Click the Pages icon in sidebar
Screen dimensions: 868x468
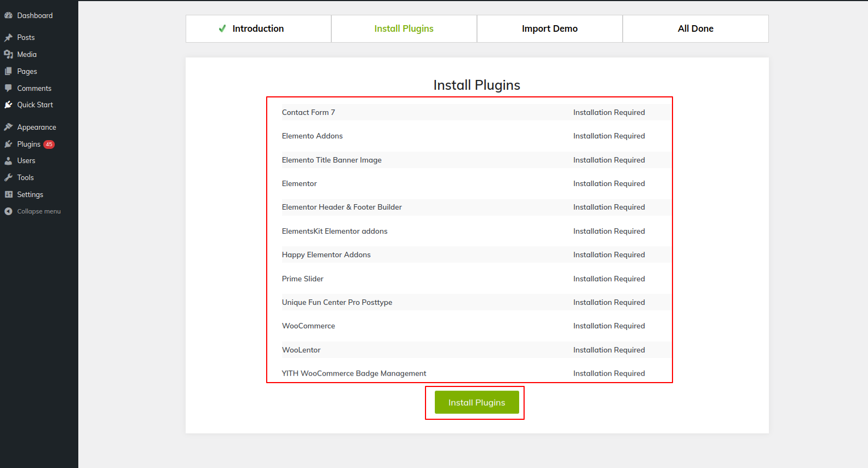pyautogui.click(x=8, y=71)
